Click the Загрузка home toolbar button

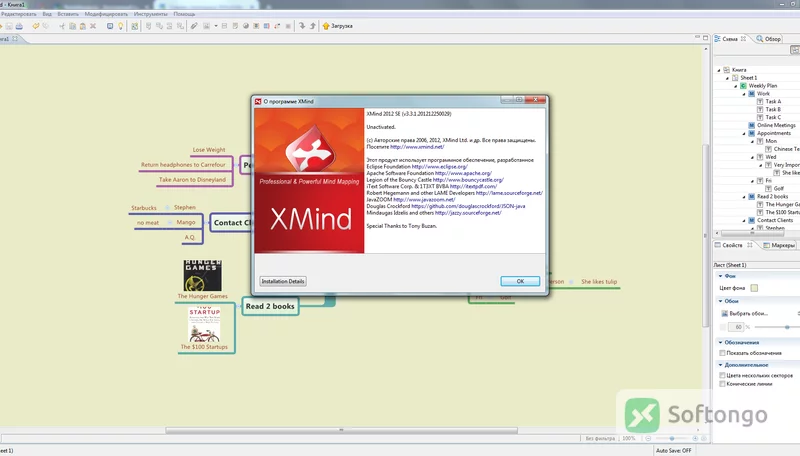coord(337,26)
